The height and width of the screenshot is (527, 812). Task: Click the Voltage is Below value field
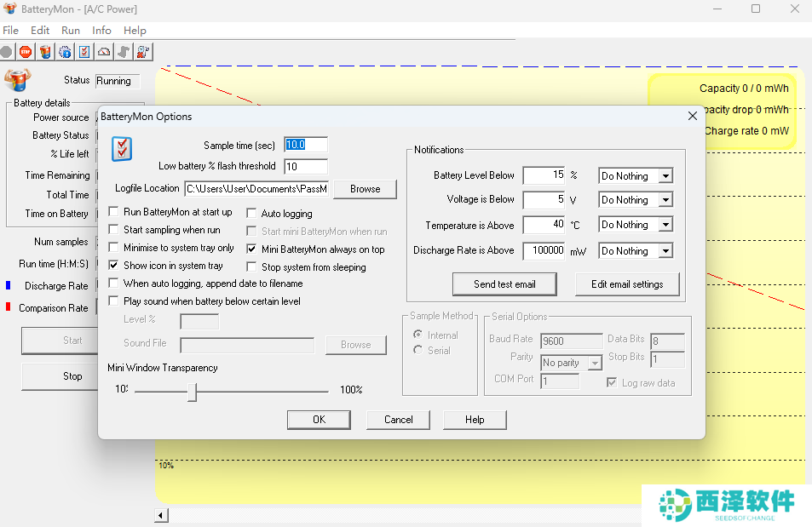[544, 199]
